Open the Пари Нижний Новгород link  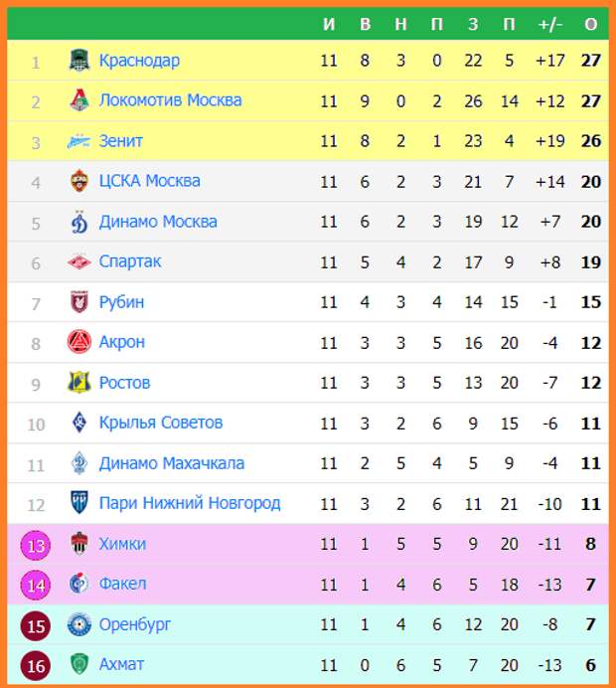coord(190,503)
